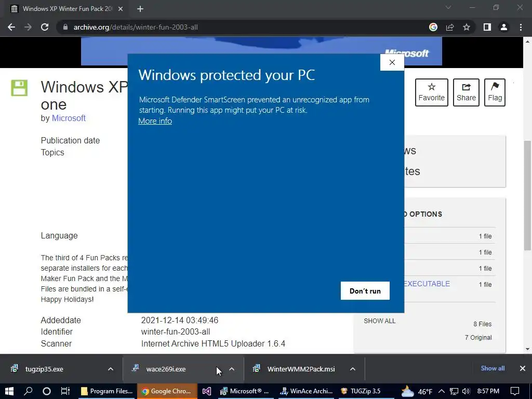The height and width of the screenshot is (399, 532).
Task: Open the tab search chevron
Action: 448,7
